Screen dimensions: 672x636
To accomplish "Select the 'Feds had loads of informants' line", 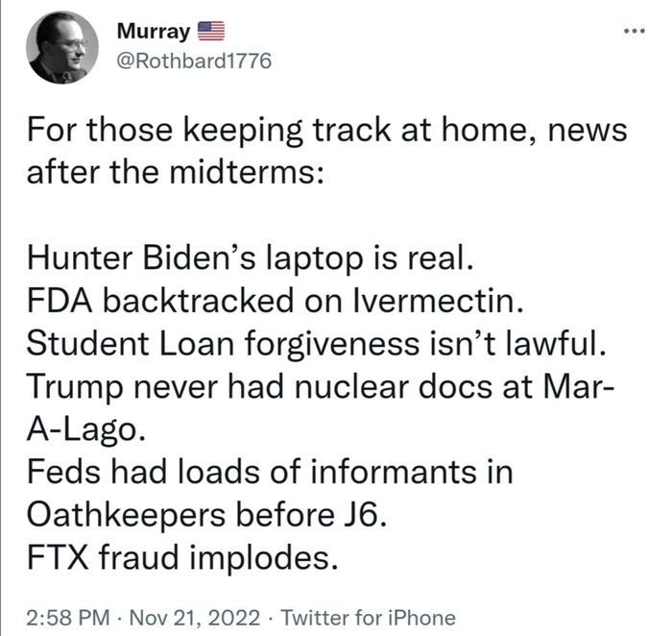I will [271, 471].
